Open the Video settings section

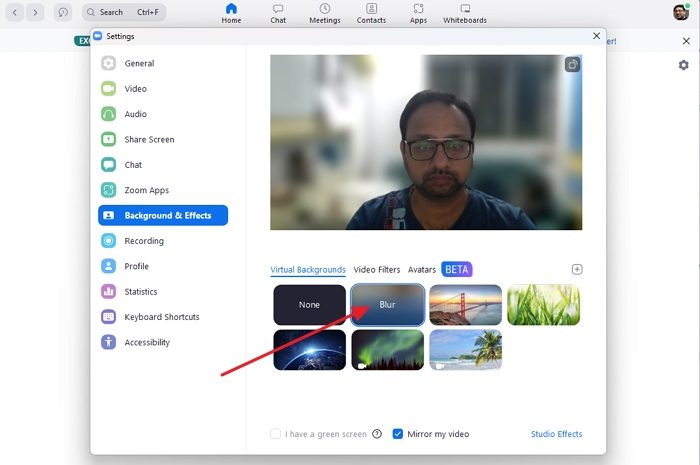tap(136, 89)
